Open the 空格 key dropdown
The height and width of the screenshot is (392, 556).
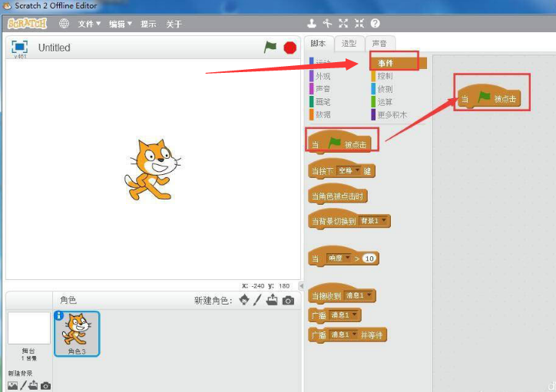(349, 170)
